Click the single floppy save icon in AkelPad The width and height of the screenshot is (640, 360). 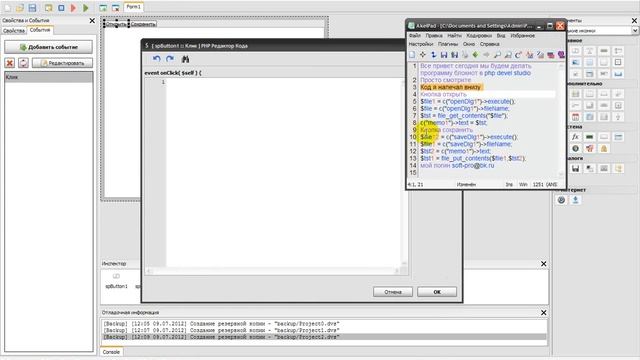tap(444, 55)
